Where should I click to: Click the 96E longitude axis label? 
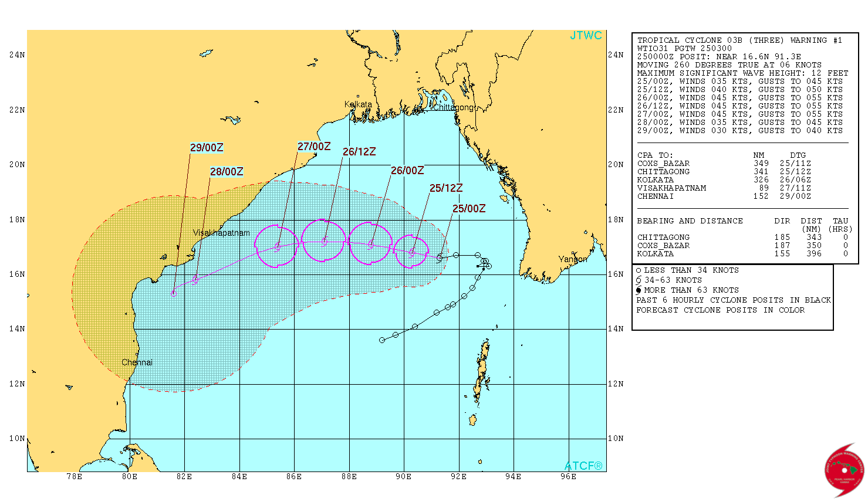pyautogui.click(x=568, y=477)
